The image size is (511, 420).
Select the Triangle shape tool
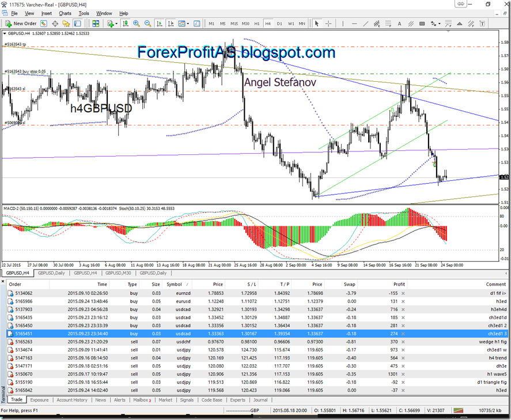460,24
